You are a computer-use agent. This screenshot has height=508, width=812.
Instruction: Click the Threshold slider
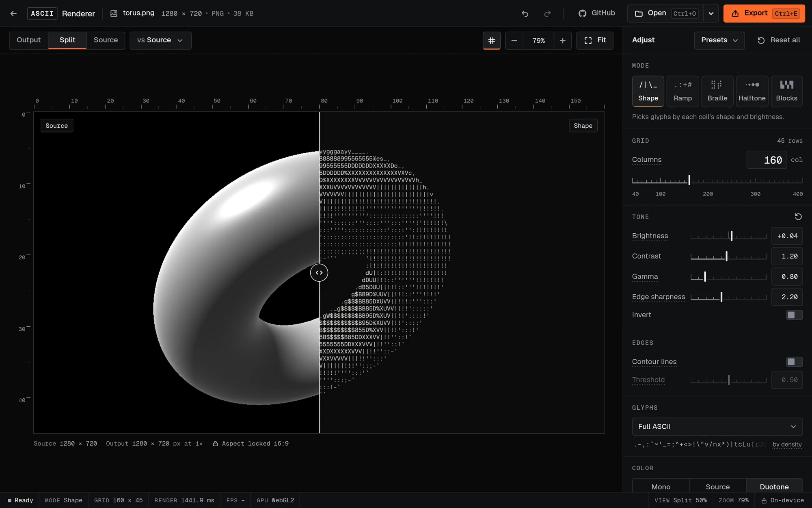[x=728, y=380]
